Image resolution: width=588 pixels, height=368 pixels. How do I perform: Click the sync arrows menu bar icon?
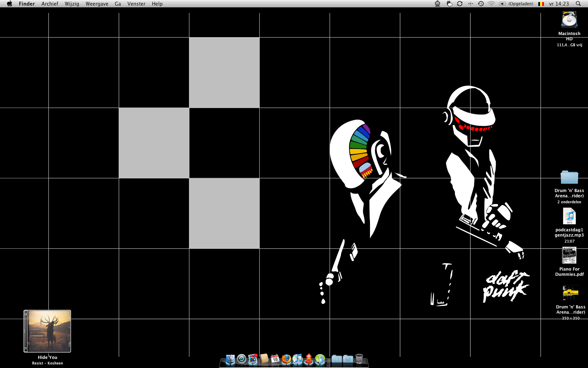(460, 4)
